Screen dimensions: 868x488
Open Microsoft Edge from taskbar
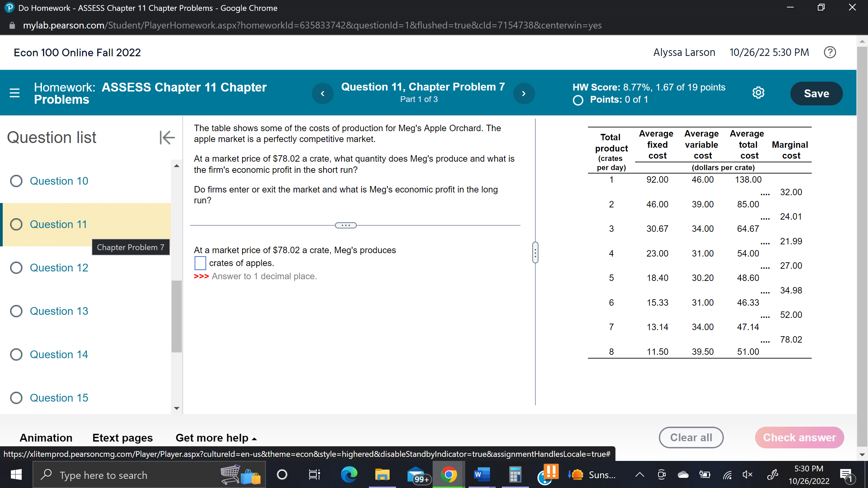(349, 474)
